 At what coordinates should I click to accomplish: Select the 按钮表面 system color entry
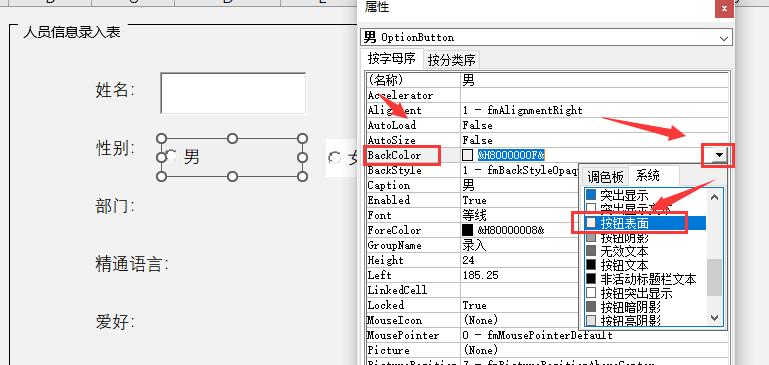pyautogui.click(x=645, y=223)
